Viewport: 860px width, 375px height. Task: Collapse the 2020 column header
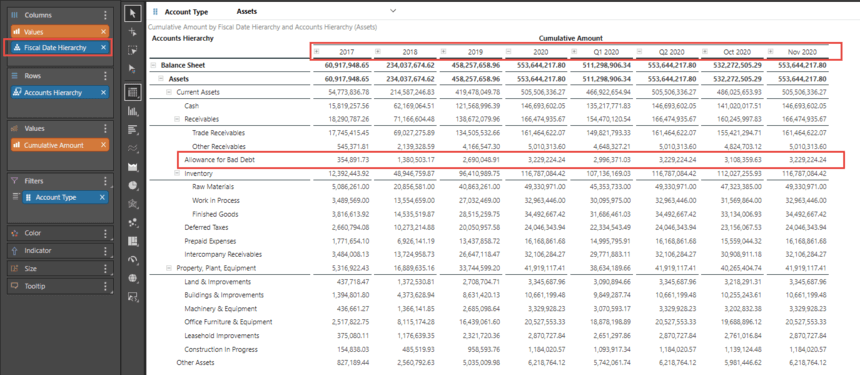coord(508,52)
